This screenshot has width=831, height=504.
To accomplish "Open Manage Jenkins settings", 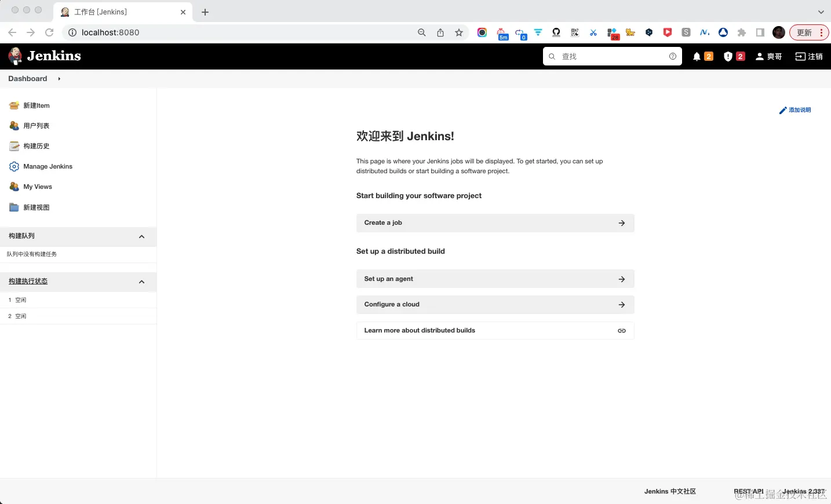I will (48, 166).
